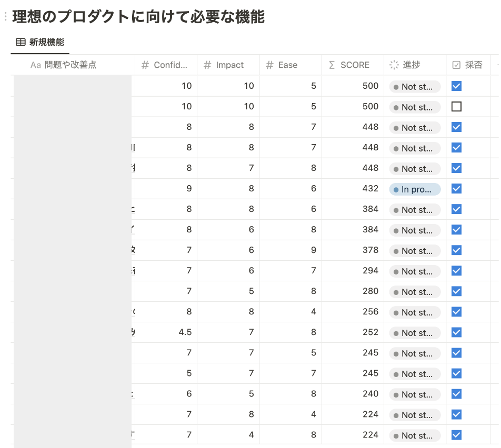Change 'Not st...' status in SCORE 280 row
Viewport: 501px width, 448px height.
[x=415, y=291]
